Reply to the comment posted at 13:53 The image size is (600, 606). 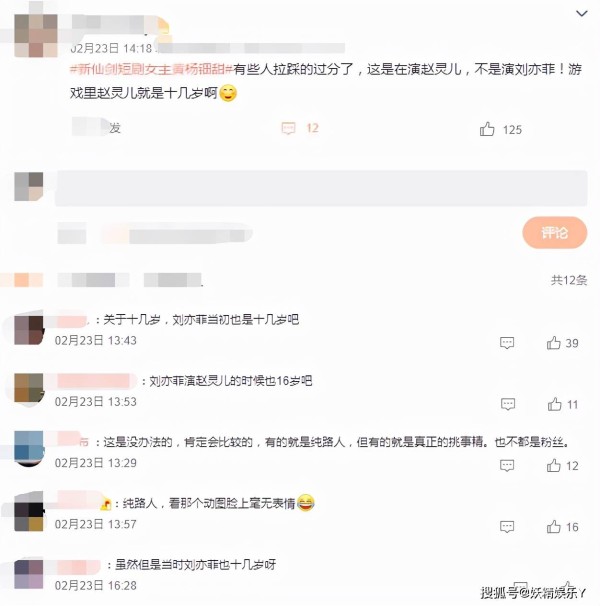pos(508,404)
